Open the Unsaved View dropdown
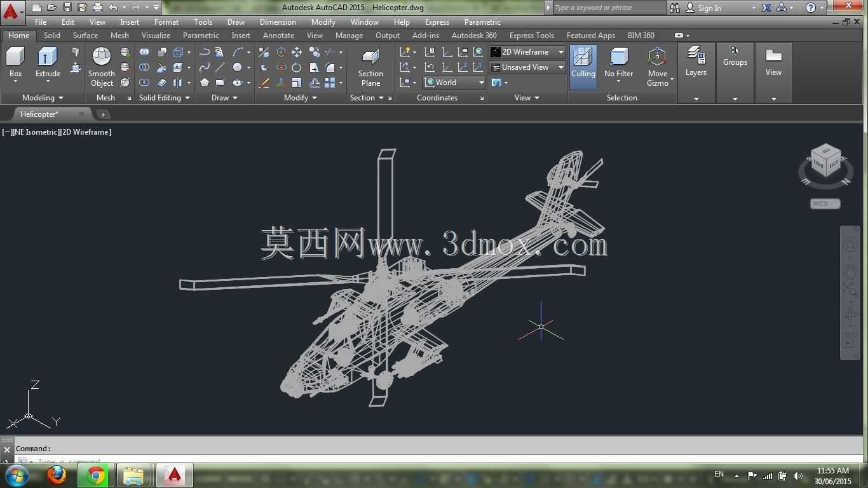The image size is (868, 488). (x=527, y=67)
